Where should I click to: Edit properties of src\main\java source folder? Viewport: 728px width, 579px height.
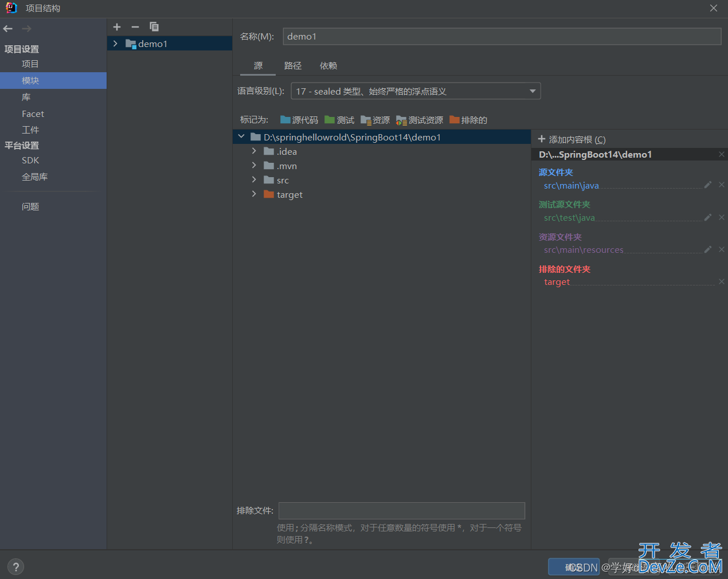pos(708,185)
